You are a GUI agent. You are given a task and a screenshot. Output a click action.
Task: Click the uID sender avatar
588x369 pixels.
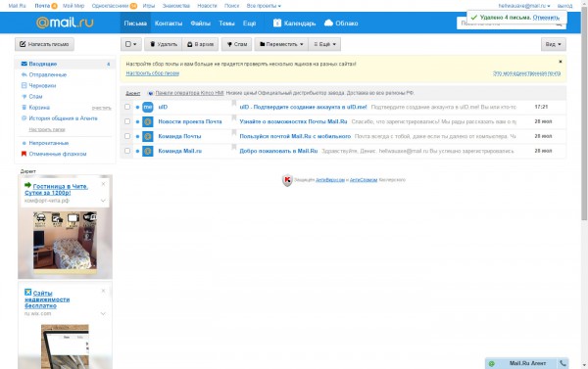point(148,107)
